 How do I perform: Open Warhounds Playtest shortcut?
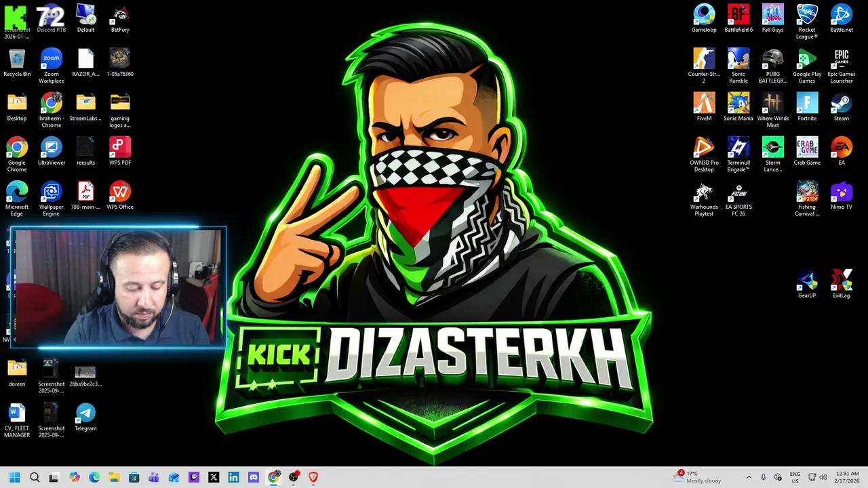click(704, 198)
